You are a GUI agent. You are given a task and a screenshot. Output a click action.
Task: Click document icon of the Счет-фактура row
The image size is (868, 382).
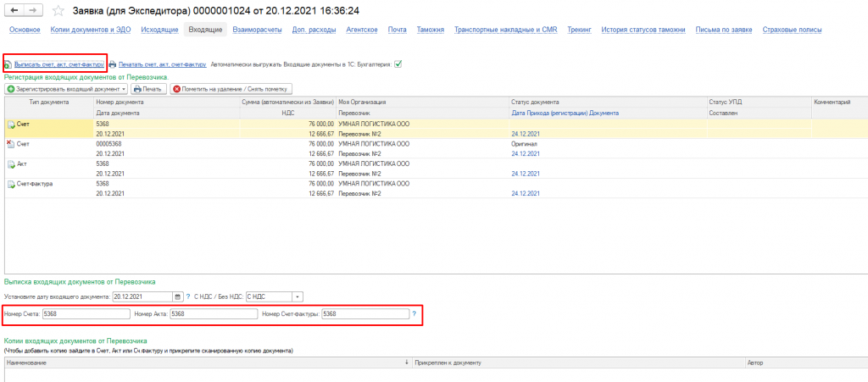(x=11, y=184)
